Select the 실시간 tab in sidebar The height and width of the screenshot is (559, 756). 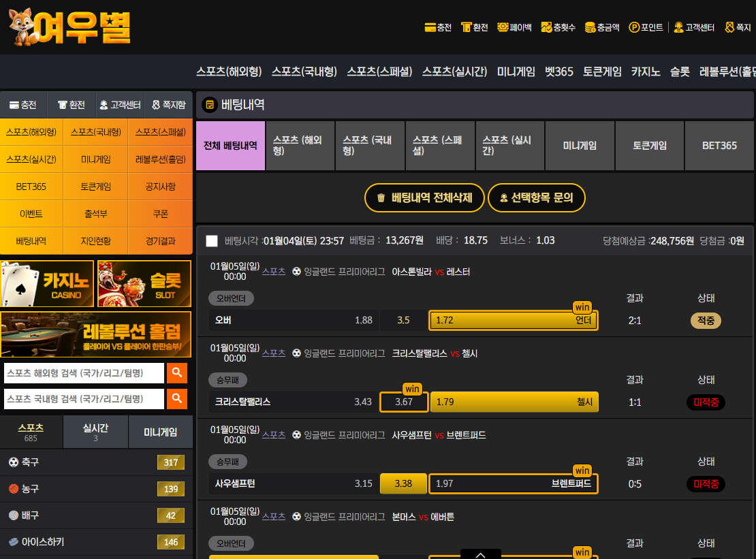(x=95, y=432)
